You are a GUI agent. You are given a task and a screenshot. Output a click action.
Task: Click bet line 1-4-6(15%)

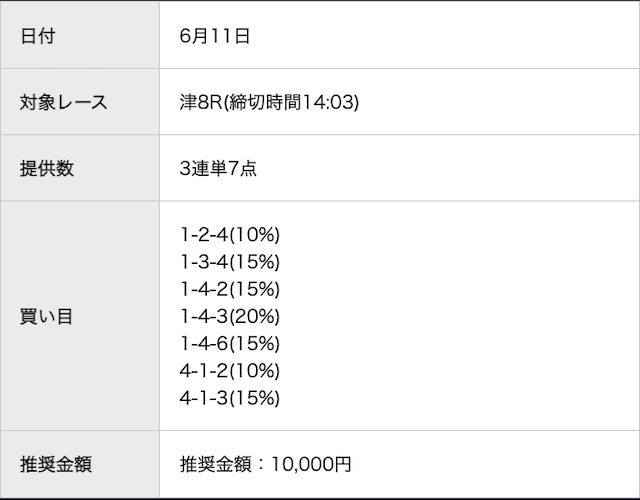[x=230, y=344]
